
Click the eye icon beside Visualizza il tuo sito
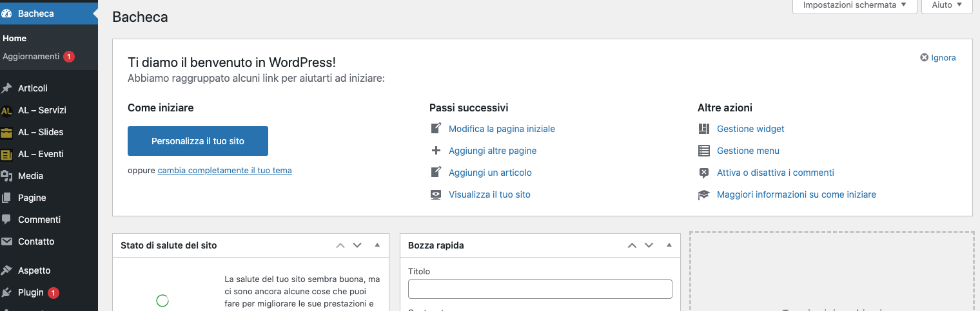click(x=436, y=194)
